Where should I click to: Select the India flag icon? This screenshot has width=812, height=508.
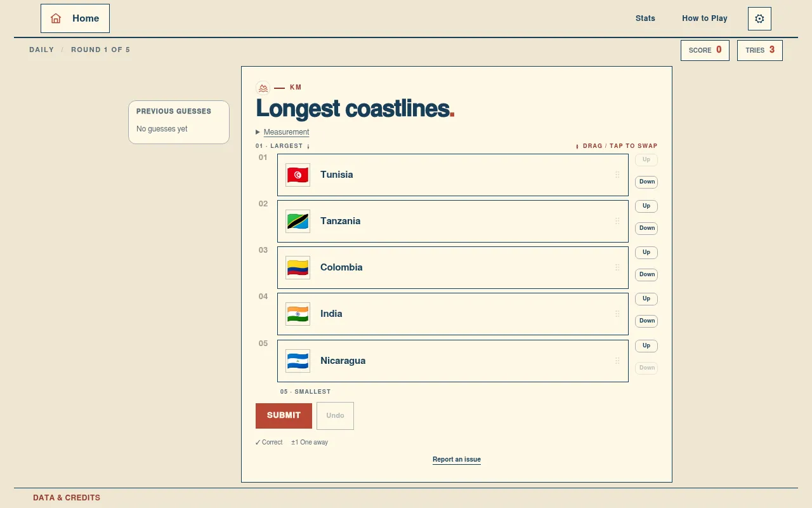[x=298, y=314]
